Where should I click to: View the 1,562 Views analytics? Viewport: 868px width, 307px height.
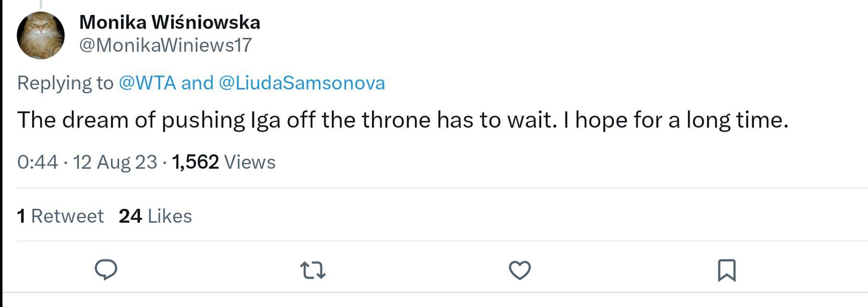(x=223, y=162)
